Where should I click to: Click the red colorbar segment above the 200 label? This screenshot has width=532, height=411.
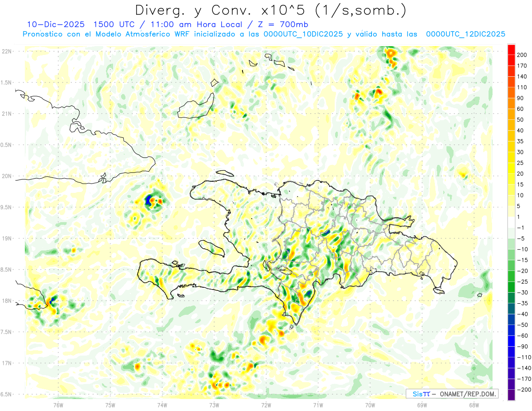point(512,50)
